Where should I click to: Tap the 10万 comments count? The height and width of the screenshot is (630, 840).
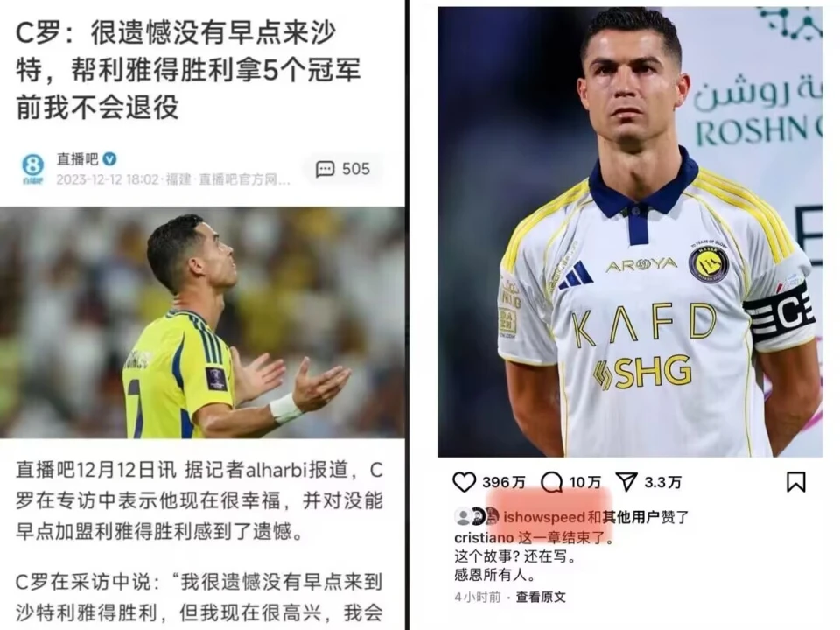pyautogui.click(x=585, y=482)
